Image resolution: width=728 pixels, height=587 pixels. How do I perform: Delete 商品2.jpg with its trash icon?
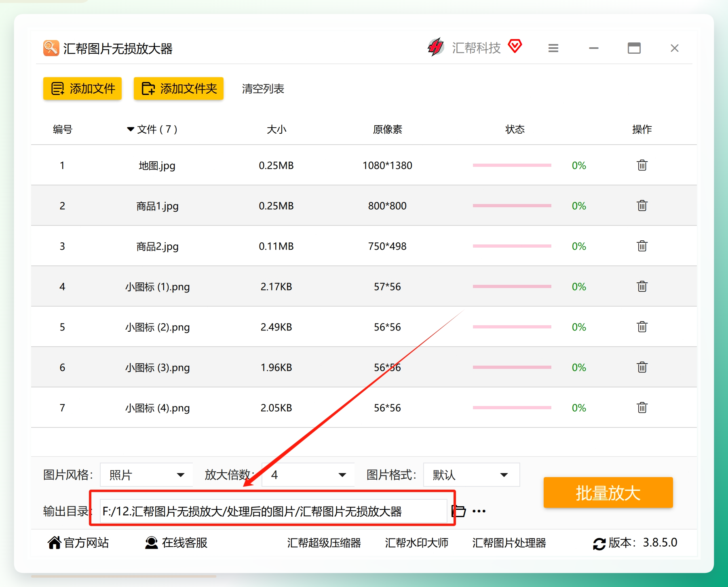[x=642, y=246]
